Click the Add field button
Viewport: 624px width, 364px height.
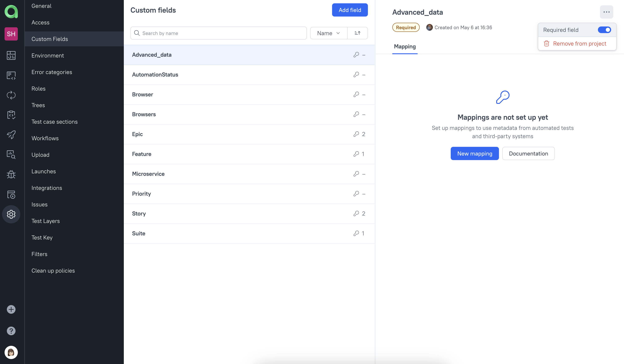(x=350, y=10)
